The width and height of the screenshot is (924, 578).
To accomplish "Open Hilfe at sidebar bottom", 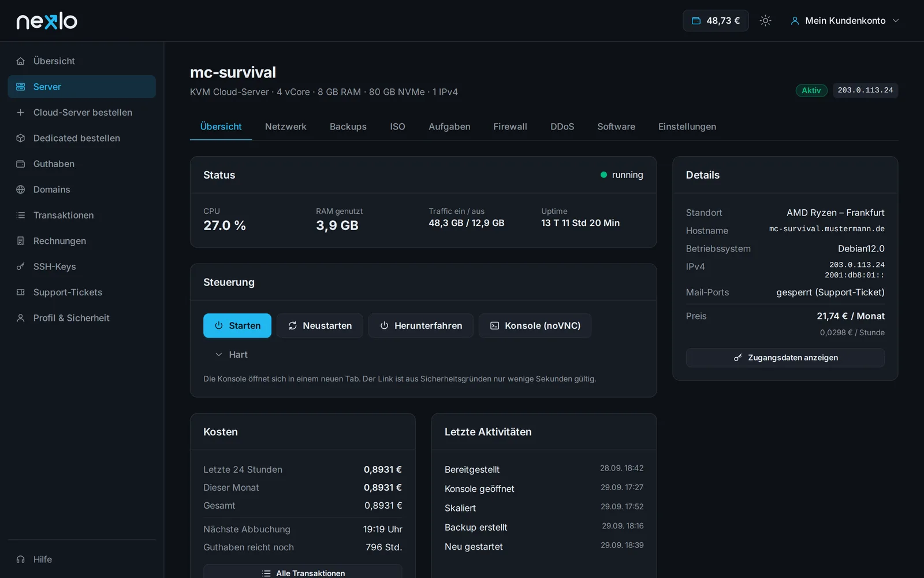I will [x=82, y=560].
